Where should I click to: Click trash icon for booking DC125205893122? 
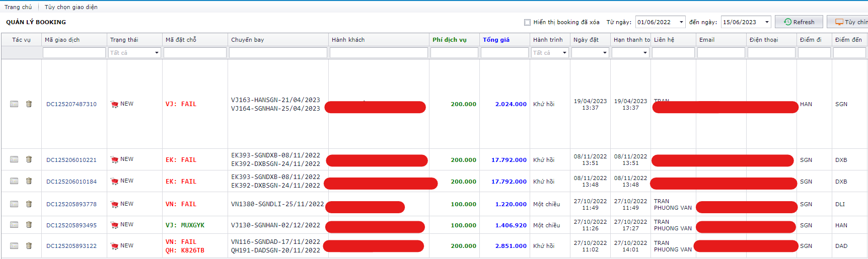tap(29, 246)
